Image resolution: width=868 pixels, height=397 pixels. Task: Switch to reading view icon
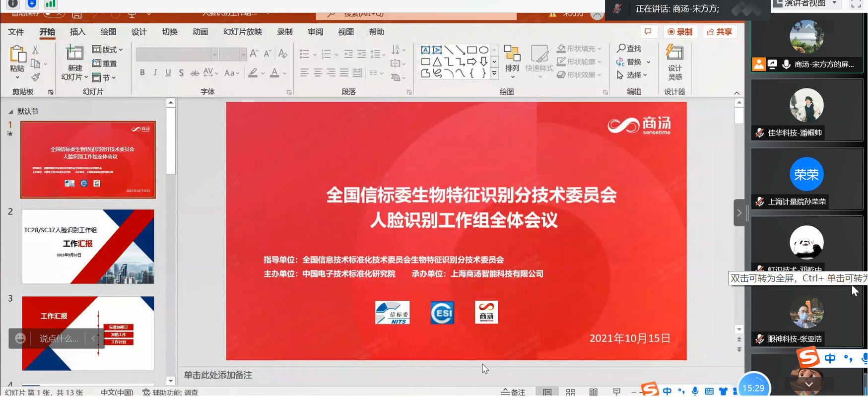coord(593,392)
